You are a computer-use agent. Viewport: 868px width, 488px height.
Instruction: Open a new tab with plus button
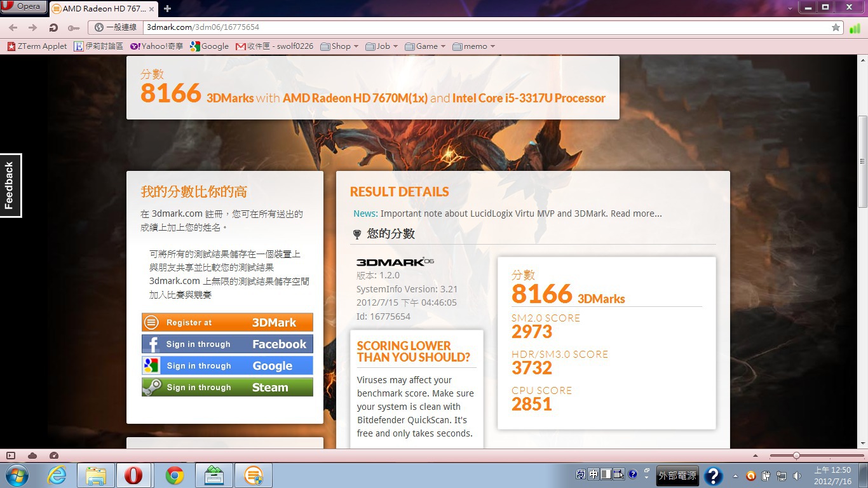click(x=167, y=9)
